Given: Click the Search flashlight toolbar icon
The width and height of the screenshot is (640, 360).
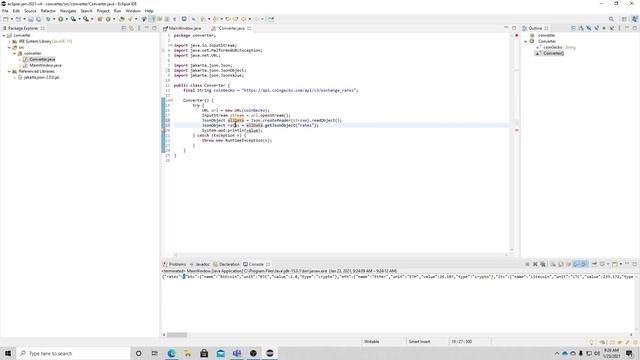Looking at the screenshot, I should pyautogui.click(x=130, y=19).
